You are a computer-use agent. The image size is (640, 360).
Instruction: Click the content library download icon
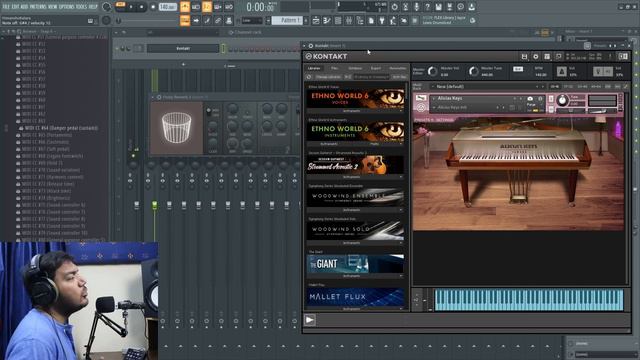point(471,7)
